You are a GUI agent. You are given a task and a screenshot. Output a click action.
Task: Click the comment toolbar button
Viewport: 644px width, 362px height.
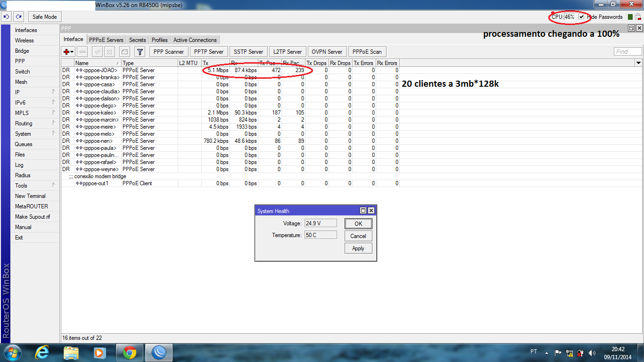click(x=124, y=52)
